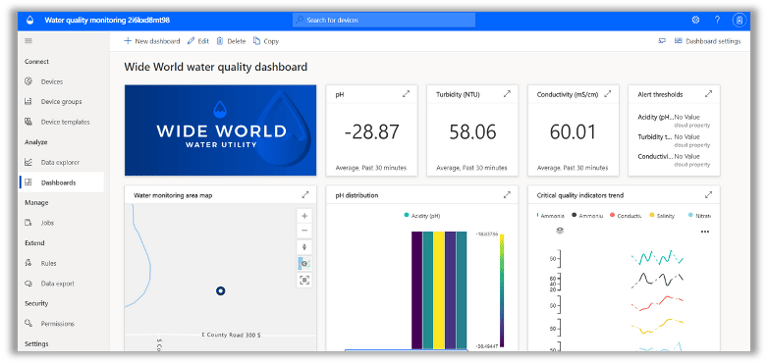768x364 pixels.
Task: Open the Settings gear in header
Action: [x=696, y=20]
